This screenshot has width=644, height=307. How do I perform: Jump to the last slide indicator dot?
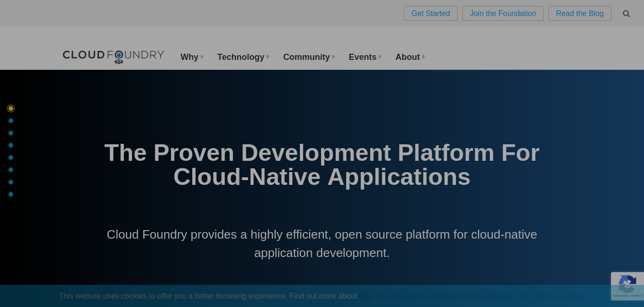pyautogui.click(x=11, y=194)
